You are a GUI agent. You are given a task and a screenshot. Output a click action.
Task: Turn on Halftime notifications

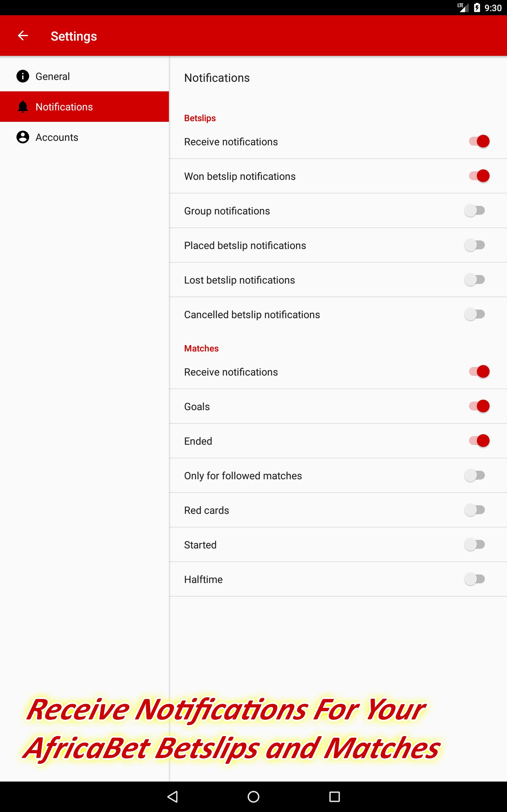[474, 579]
